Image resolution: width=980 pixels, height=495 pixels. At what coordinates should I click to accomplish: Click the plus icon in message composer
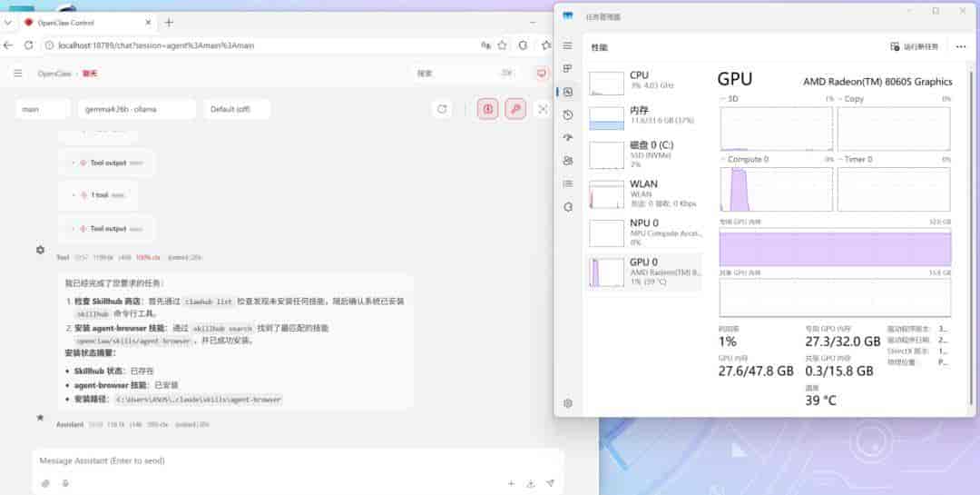(511, 483)
